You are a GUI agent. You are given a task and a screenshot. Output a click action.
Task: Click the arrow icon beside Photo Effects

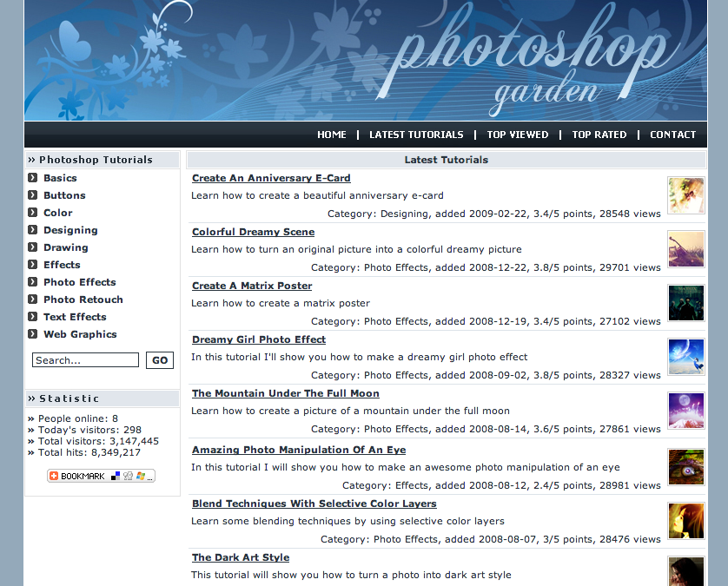pyautogui.click(x=32, y=281)
